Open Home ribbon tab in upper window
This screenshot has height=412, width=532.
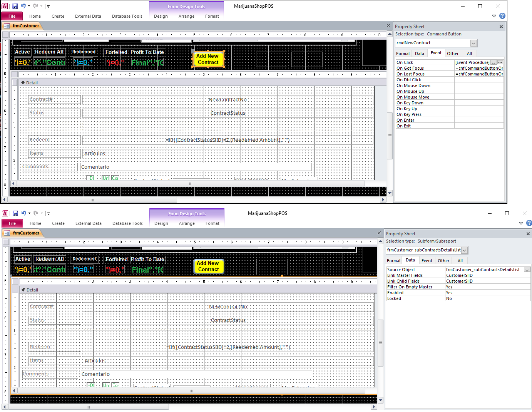point(35,16)
